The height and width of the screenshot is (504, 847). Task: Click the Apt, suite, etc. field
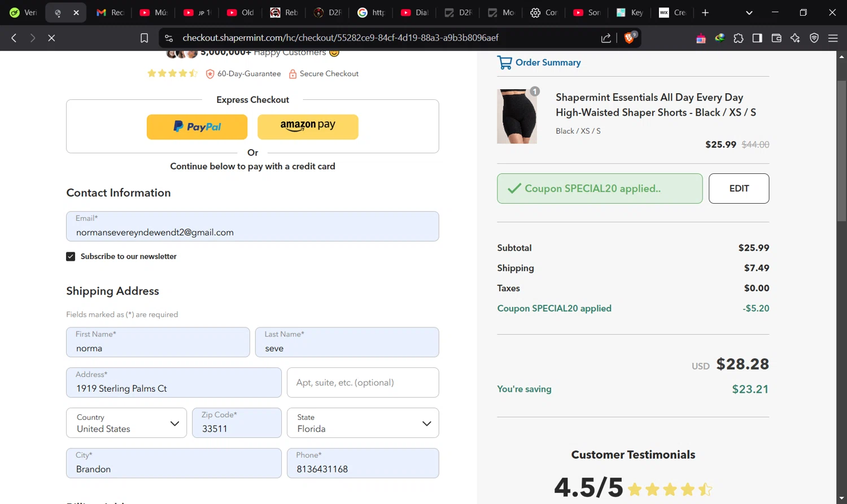coord(363,383)
